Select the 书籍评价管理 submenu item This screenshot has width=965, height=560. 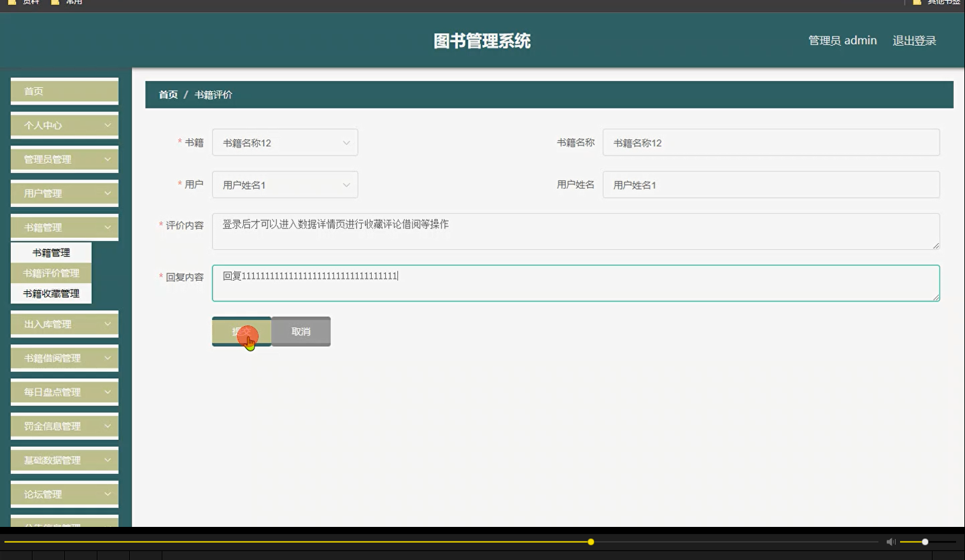point(51,273)
